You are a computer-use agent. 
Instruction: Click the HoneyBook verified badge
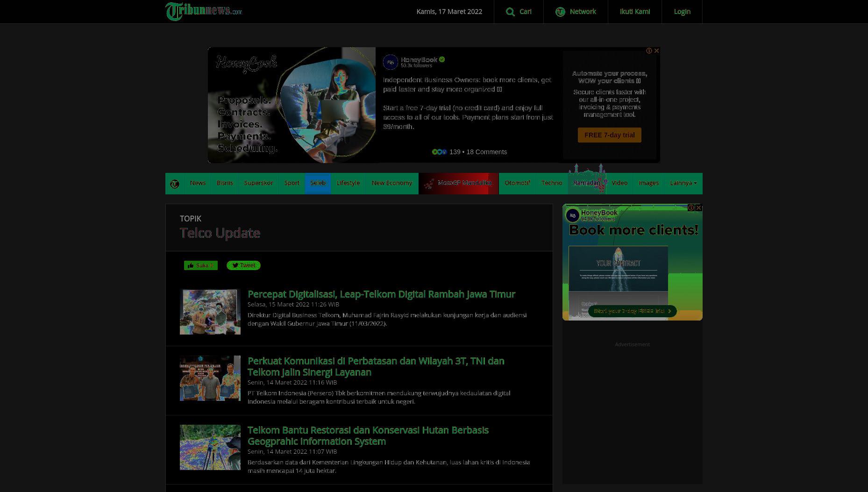[442, 59]
